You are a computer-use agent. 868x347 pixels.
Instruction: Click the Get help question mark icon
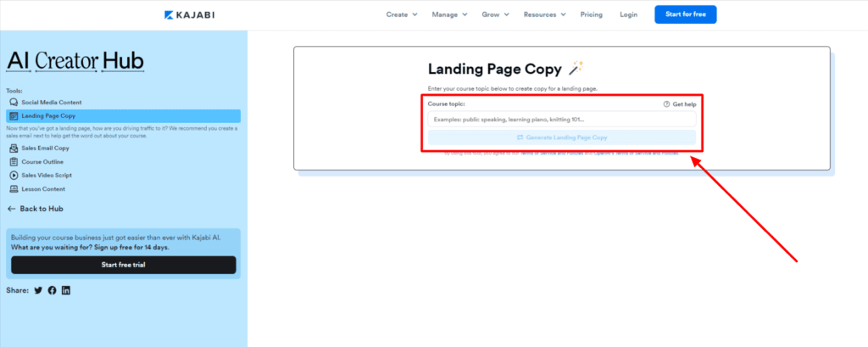(666, 104)
